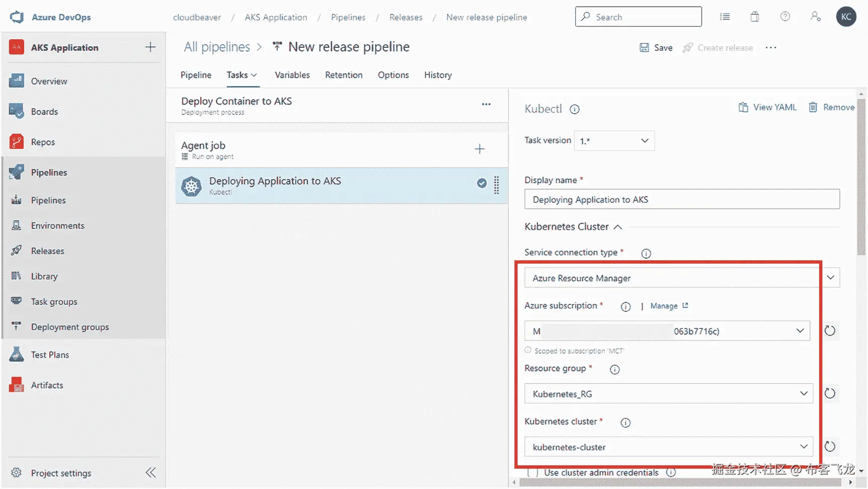This screenshot has height=489, width=868.
Task: Open the marketplace shopping bag icon
Action: [x=755, y=17]
